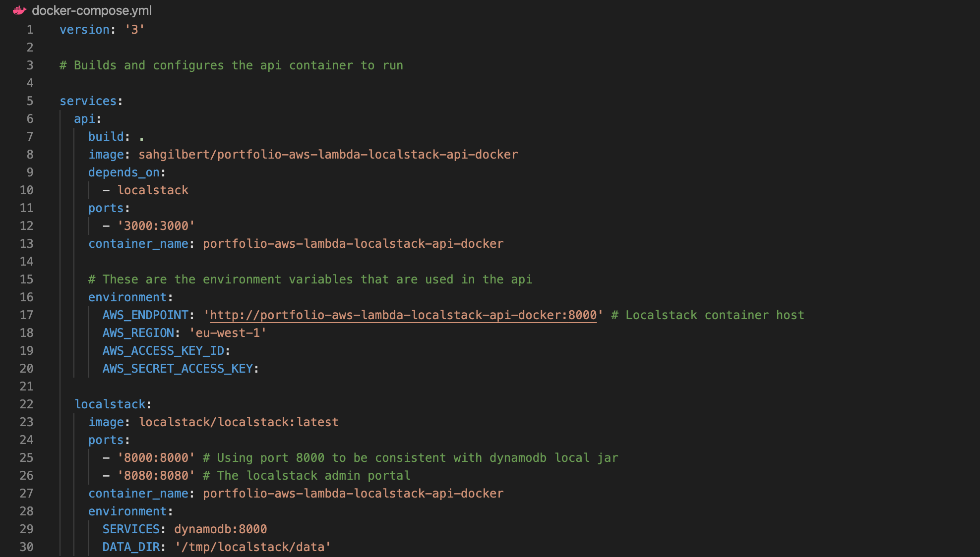Click the 'api' service key on line 6
Image resolution: width=980 pixels, height=557 pixels.
click(x=84, y=119)
